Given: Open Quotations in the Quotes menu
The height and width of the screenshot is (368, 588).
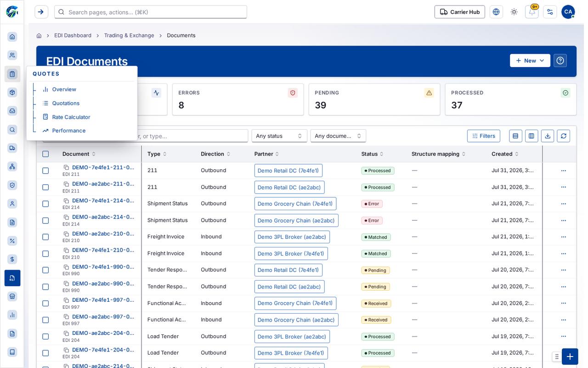Looking at the screenshot, I should (x=66, y=103).
